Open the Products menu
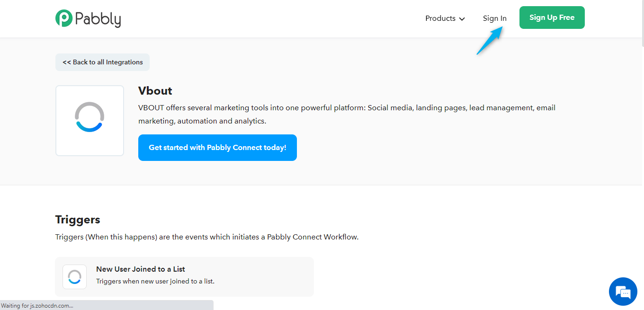644x310 pixels. coord(440,18)
